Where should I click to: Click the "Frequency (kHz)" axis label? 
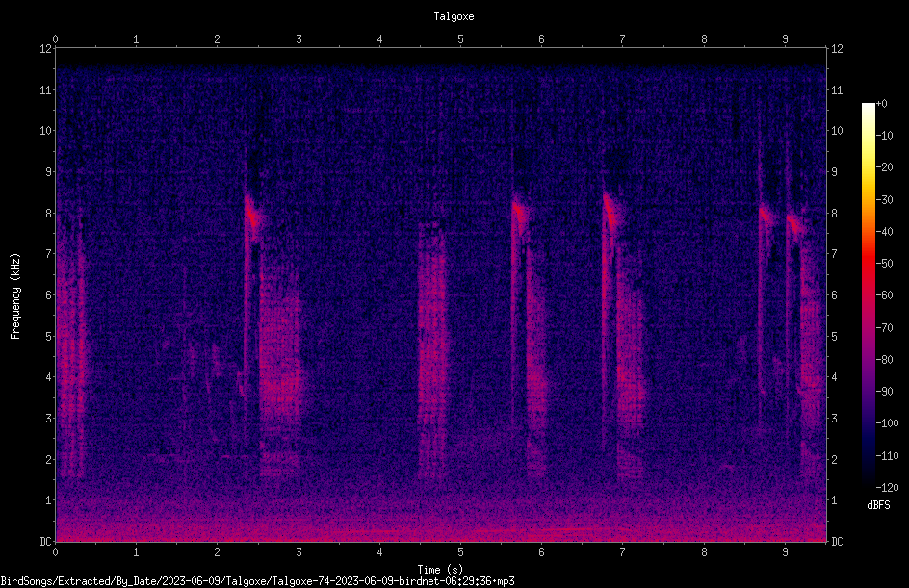pyautogui.click(x=15, y=296)
